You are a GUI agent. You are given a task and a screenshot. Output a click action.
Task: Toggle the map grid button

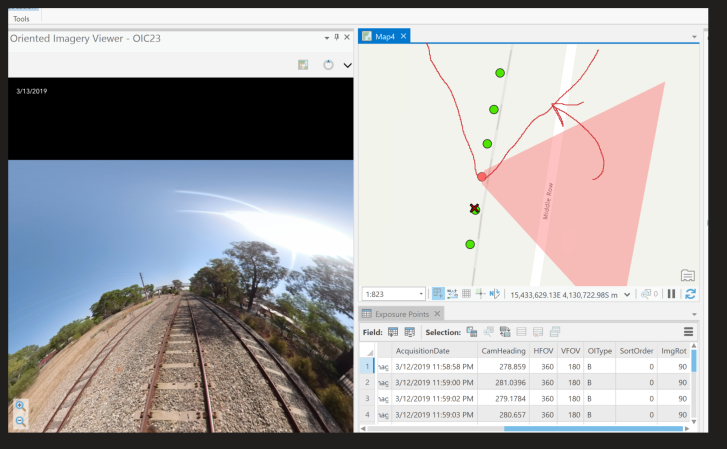click(x=466, y=294)
